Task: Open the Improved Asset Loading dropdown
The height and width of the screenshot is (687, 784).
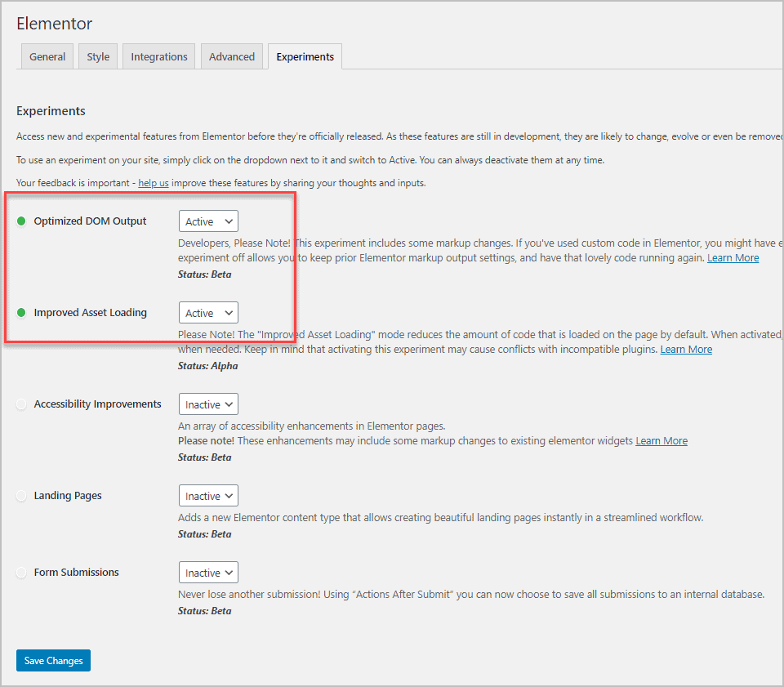Action: 208,312
